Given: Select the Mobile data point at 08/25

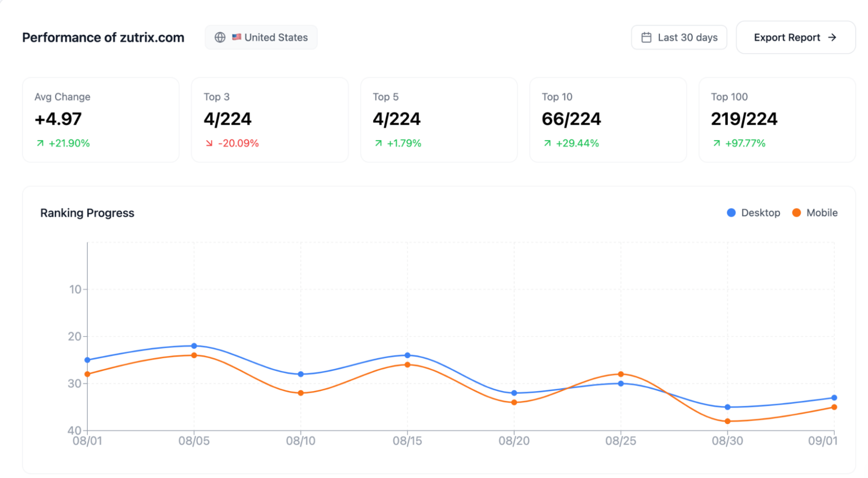Looking at the screenshot, I should click(621, 374).
